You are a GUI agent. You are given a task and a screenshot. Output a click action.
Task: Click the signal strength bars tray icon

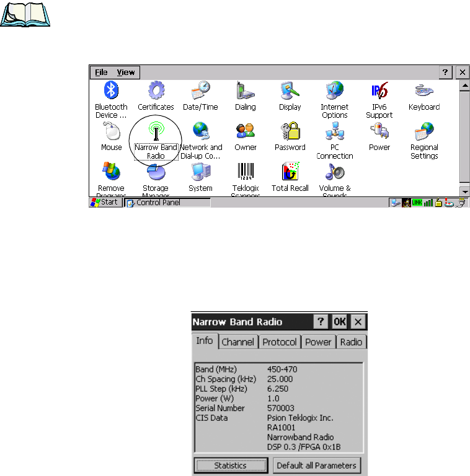[428, 203]
